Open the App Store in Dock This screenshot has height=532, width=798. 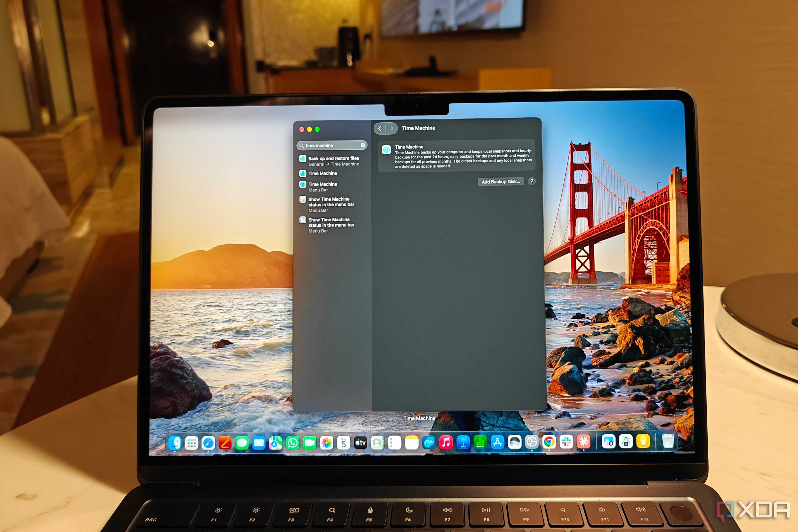click(497, 442)
